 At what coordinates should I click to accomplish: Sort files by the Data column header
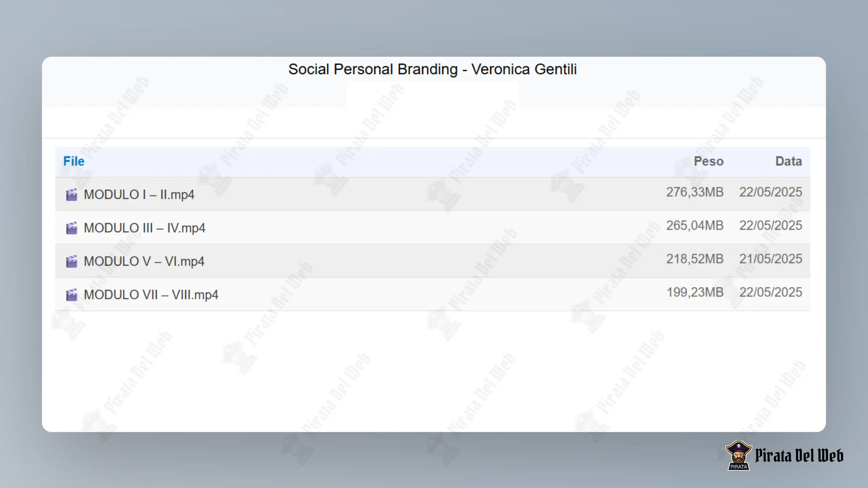(x=788, y=161)
